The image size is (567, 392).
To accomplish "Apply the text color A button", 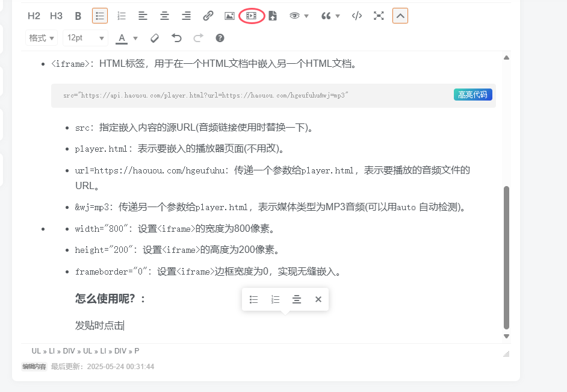I will coord(122,38).
